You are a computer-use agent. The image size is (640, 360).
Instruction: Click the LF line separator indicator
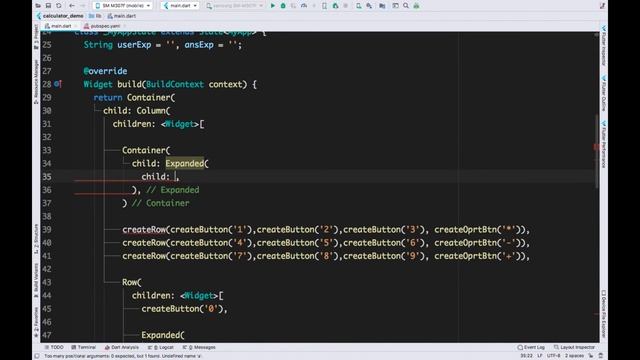pos(540,356)
